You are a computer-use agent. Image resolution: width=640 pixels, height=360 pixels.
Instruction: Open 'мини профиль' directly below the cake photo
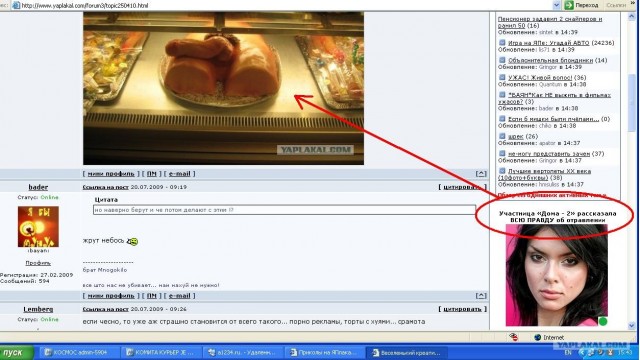click(x=111, y=173)
